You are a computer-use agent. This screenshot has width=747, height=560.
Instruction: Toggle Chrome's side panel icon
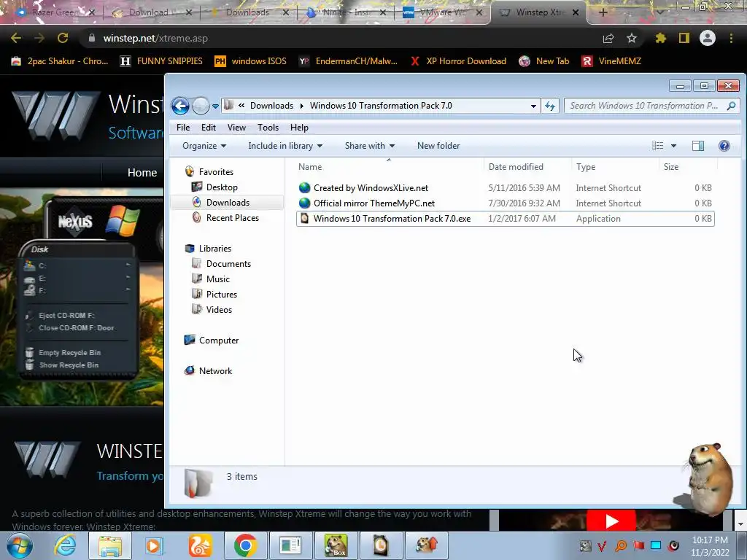click(x=684, y=38)
